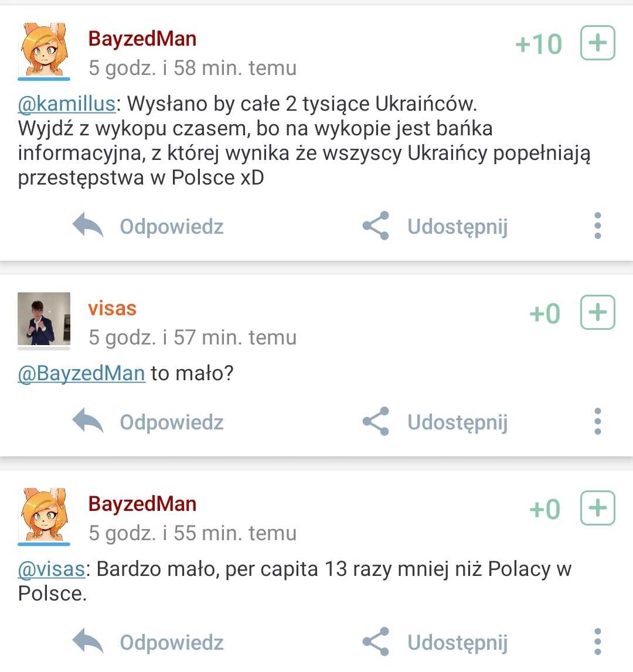The height and width of the screenshot is (672, 633).
Task: Open BayzedMan avatar on first comment
Action: pyautogui.click(x=44, y=49)
